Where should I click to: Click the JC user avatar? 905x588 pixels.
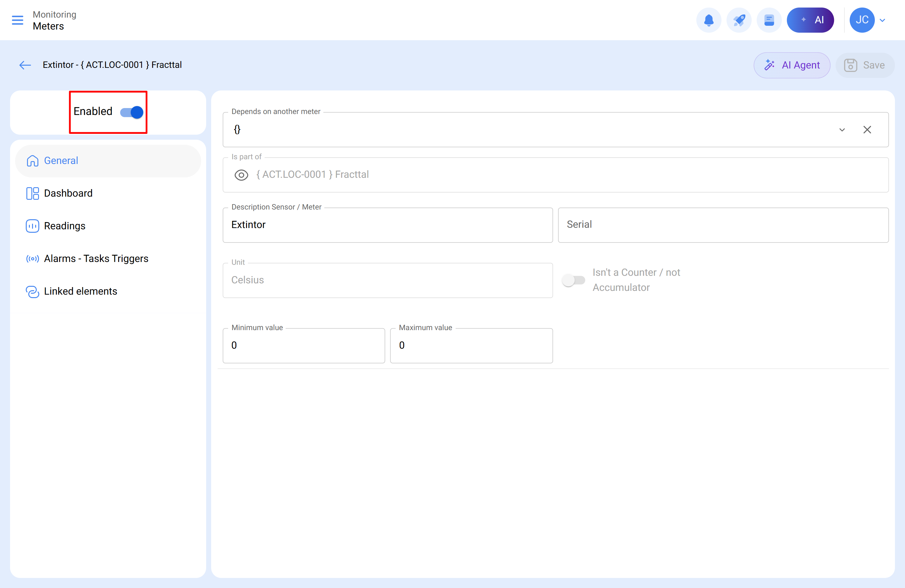click(862, 20)
